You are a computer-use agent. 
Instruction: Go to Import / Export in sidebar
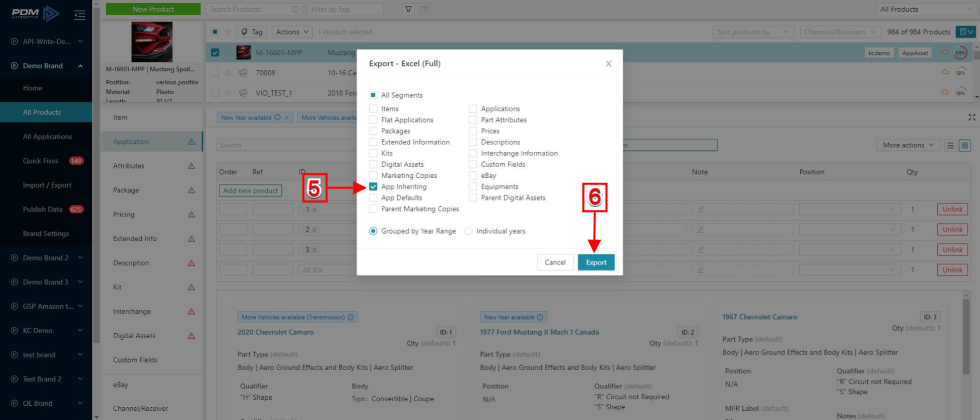point(46,185)
